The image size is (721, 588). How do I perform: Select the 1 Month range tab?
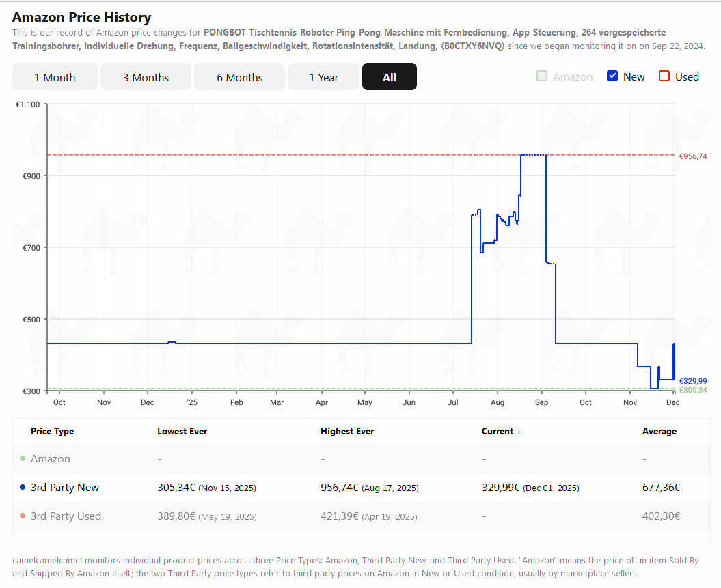click(x=55, y=76)
